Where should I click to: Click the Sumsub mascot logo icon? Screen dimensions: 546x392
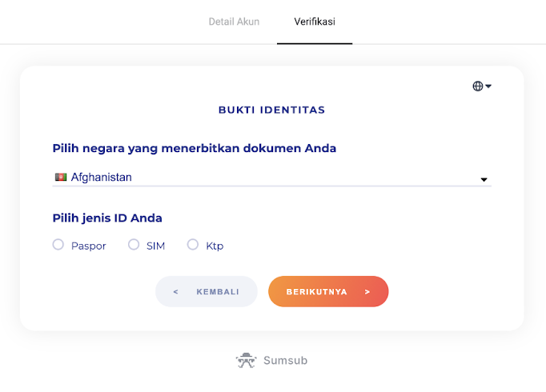pyautogui.click(x=246, y=361)
